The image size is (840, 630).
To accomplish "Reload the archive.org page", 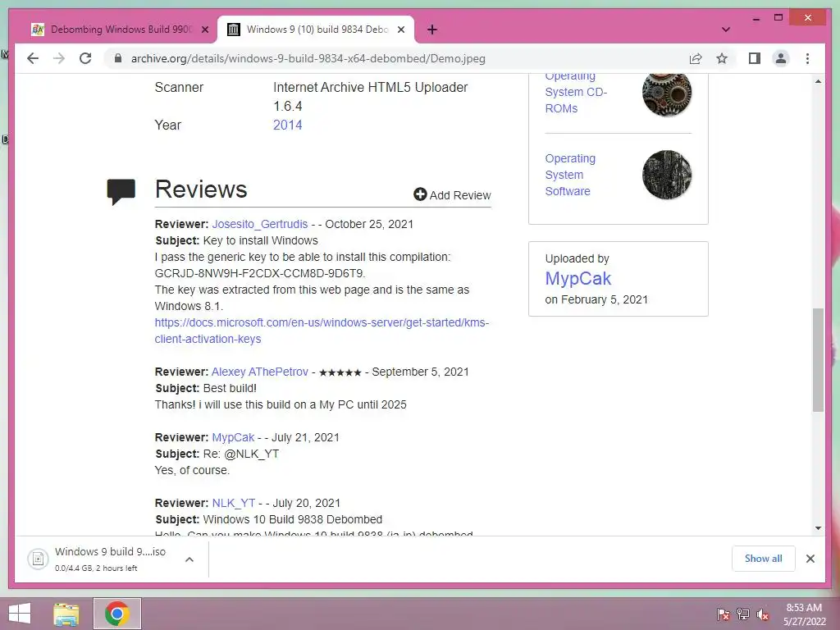I will 85,58.
